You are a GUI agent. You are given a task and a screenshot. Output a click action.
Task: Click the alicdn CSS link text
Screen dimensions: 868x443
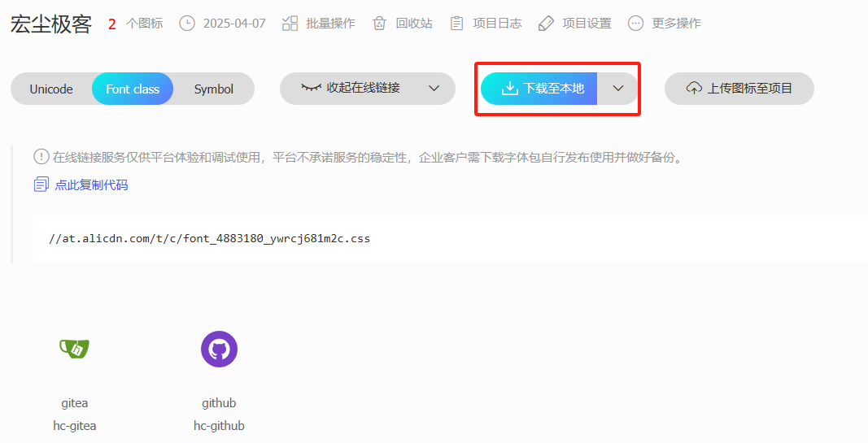[210, 239]
